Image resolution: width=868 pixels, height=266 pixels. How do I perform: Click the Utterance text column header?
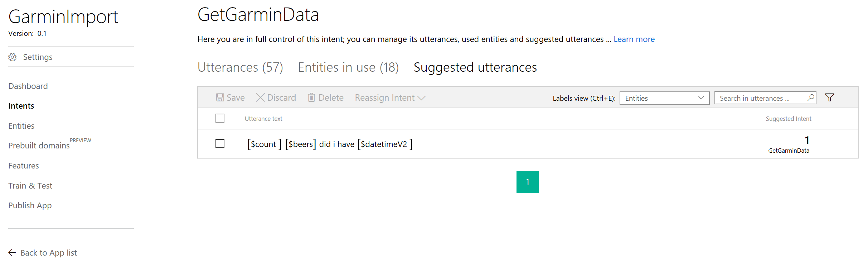(x=263, y=119)
